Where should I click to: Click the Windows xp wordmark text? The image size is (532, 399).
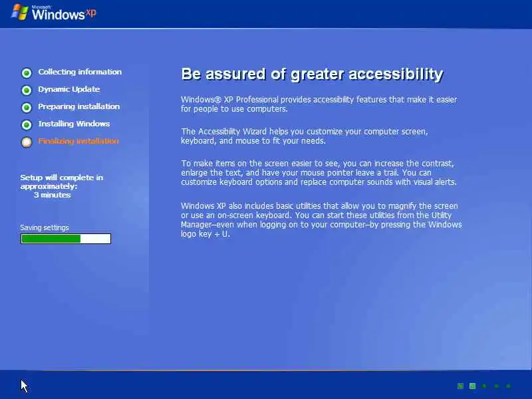(64, 14)
